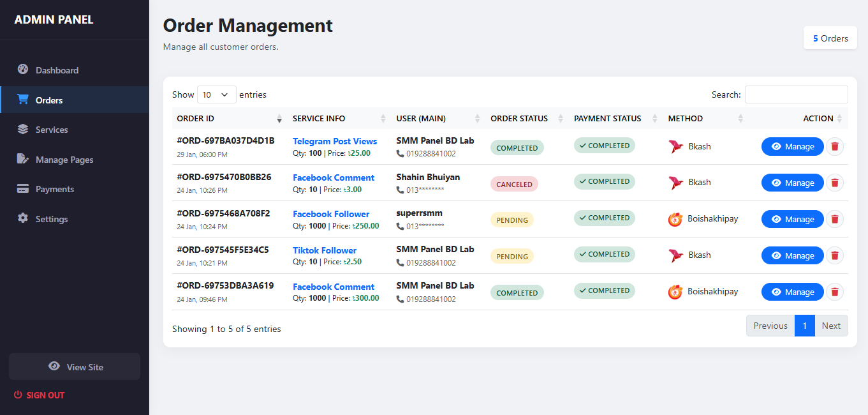Click trash icon for Tiktok Follower order
Image resolution: width=868 pixels, height=415 pixels.
coord(834,256)
